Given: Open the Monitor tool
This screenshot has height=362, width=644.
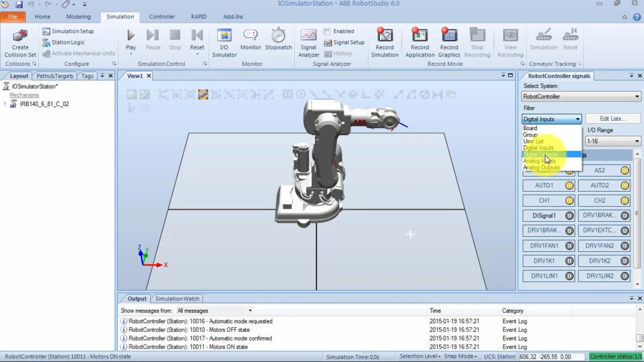Looking at the screenshot, I should (x=250, y=40).
